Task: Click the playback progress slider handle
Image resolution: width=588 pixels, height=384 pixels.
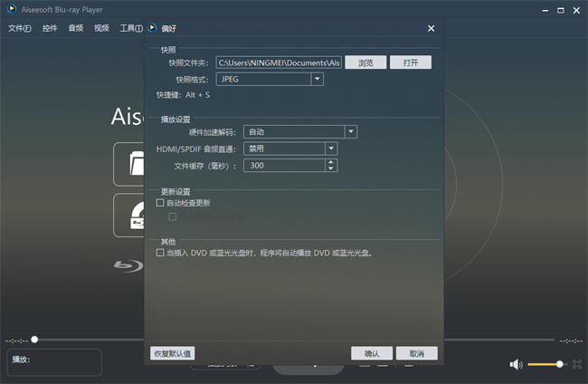Action: click(34, 340)
